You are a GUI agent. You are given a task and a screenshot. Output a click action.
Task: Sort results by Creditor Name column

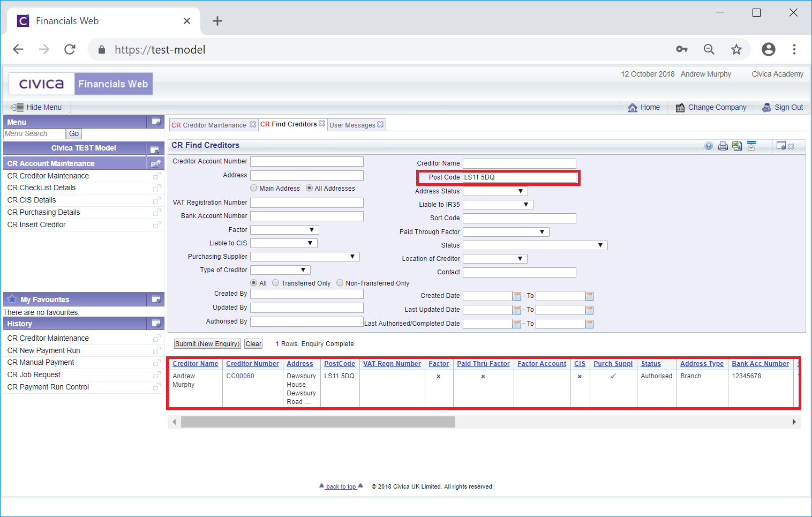196,364
